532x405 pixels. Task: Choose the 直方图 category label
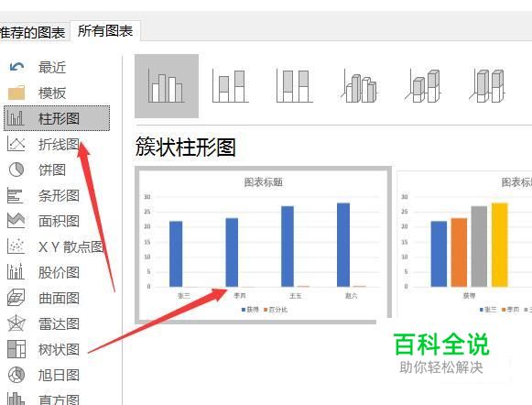[x=59, y=400]
